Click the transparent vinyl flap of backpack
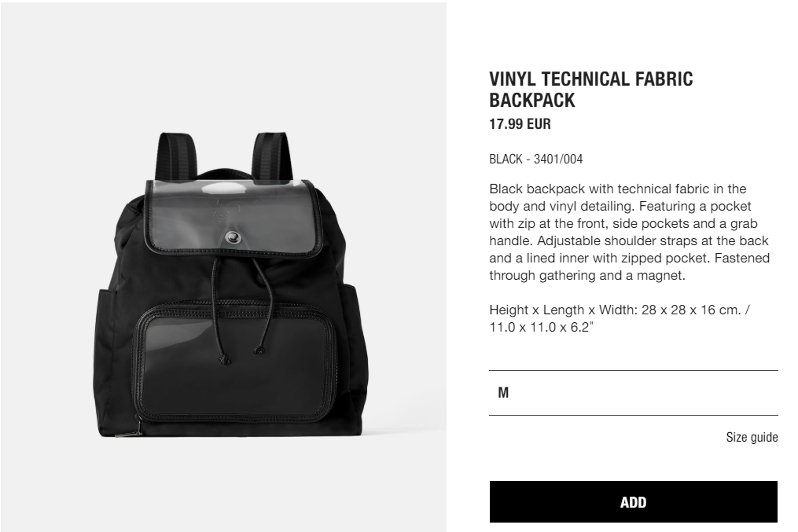 [x=234, y=218]
